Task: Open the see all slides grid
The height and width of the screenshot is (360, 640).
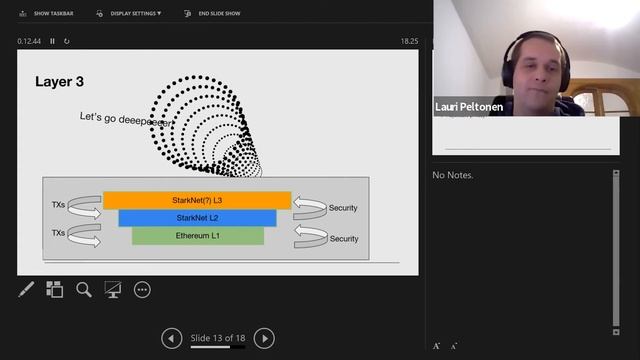Action: (54, 290)
